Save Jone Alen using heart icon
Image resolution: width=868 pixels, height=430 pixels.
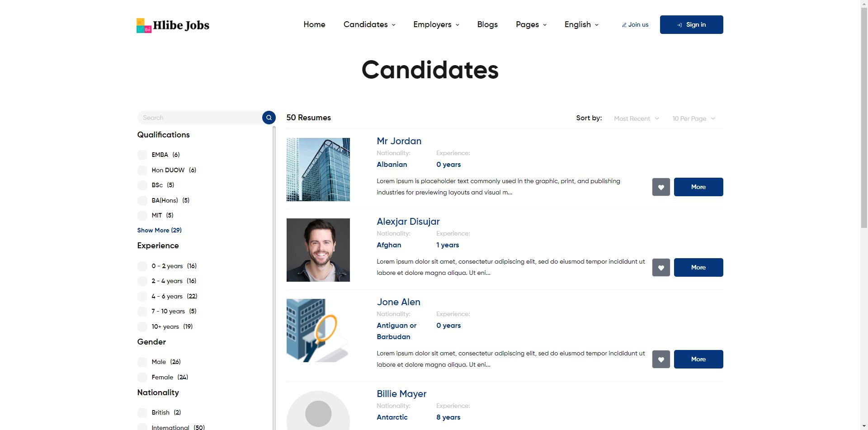(x=661, y=359)
